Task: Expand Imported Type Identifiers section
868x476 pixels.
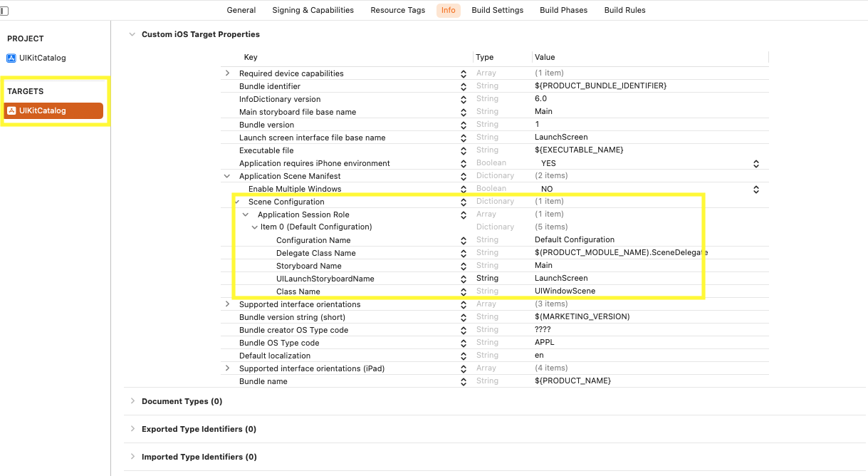Action: [132, 457]
